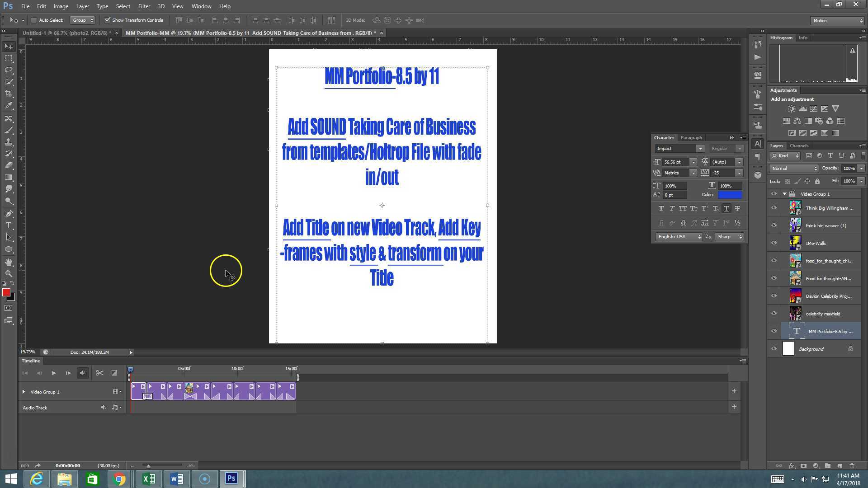Viewport: 868px width, 488px height.
Task: Click the Underline text style icon
Action: (x=726, y=209)
